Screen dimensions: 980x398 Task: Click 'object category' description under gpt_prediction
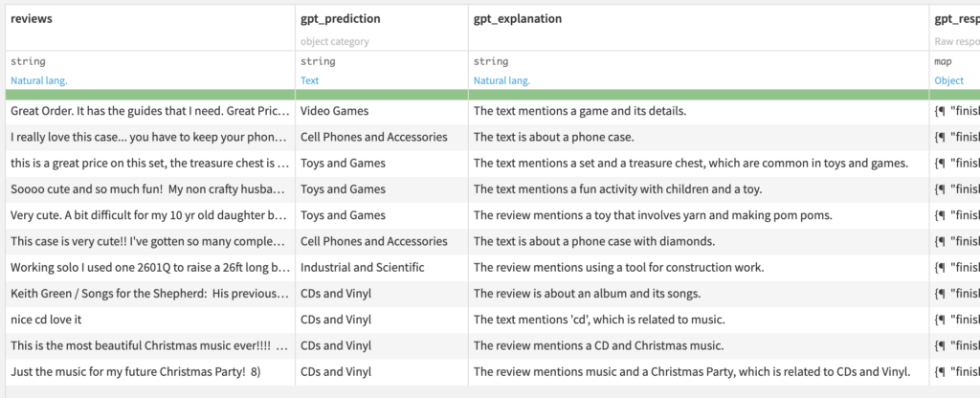click(x=334, y=41)
